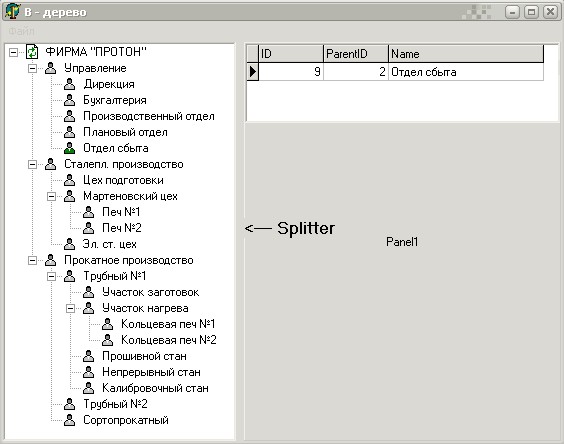The height and width of the screenshot is (444, 564).
Task: Select the Плановый отдел label in the tree
Action: pyautogui.click(x=125, y=132)
